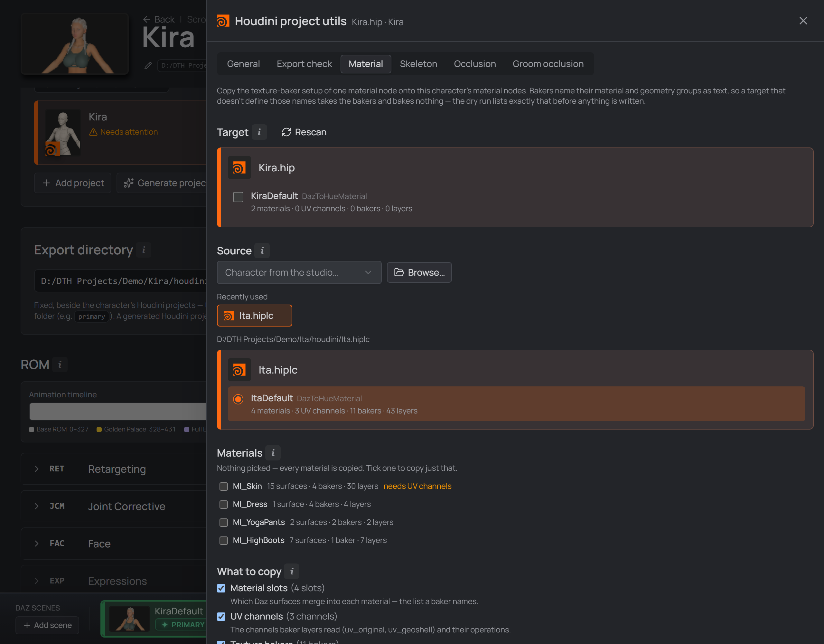Show info for What to copy section
The width and height of the screenshot is (824, 644).
point(292,571)
